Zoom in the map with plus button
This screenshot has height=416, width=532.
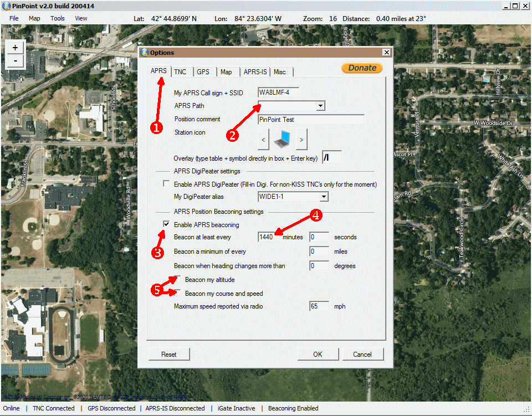point(16,48)
